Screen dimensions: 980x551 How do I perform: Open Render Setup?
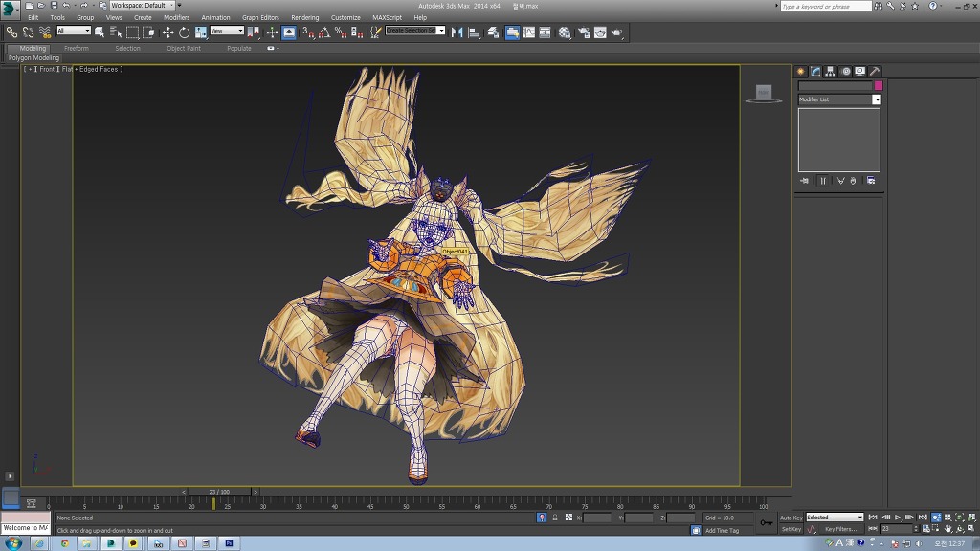point(584,32)
